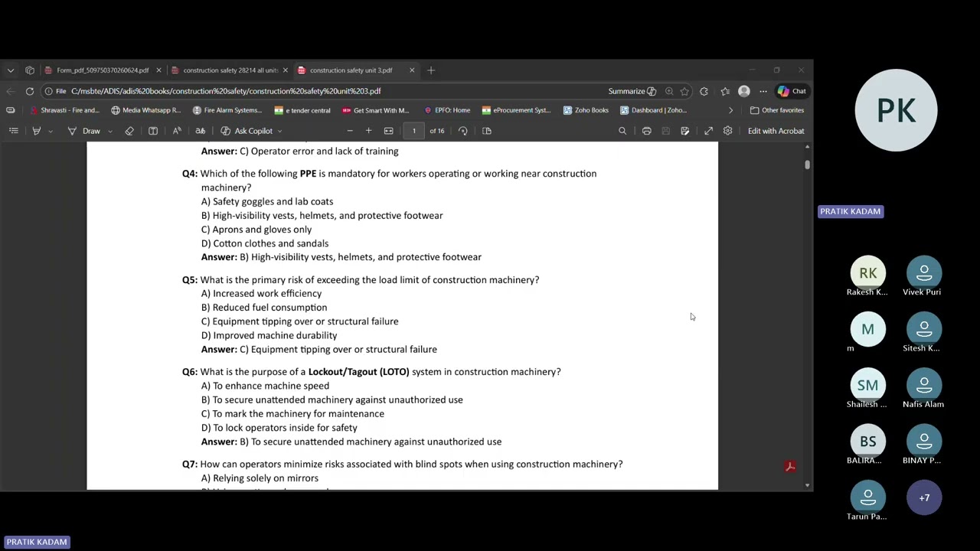Open Copilot Chat button
The image size is (980, 551).
(792, 91)
